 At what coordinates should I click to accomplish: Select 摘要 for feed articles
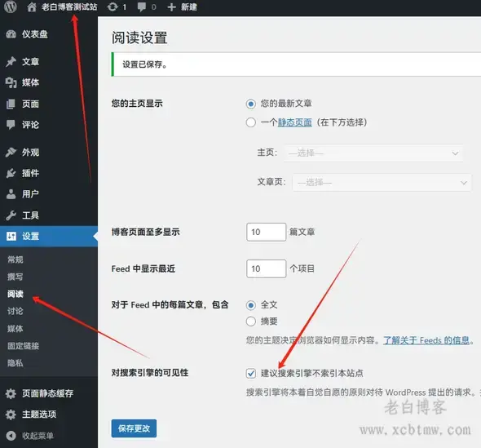pyautogui.click(x=250, y=322)
